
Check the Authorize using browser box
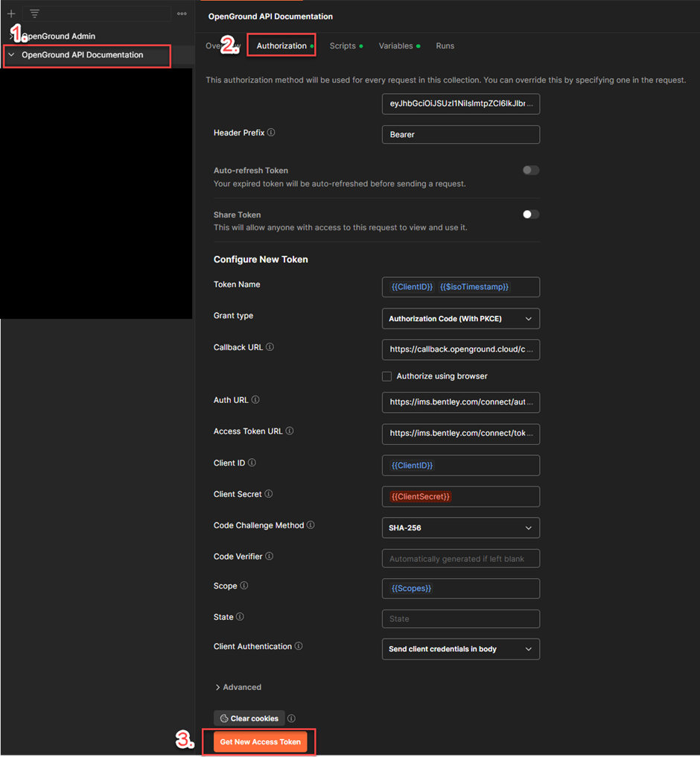pyautogui.click(x=387, y=376)
